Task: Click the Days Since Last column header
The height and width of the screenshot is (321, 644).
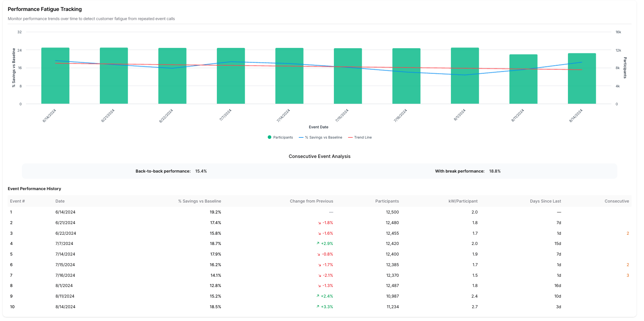Action: 545,201
